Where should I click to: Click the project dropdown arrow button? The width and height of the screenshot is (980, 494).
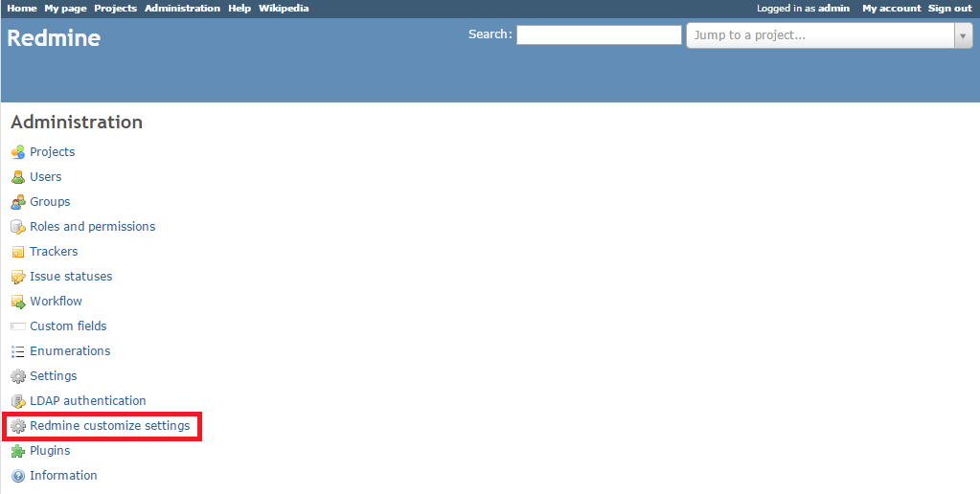963,35
